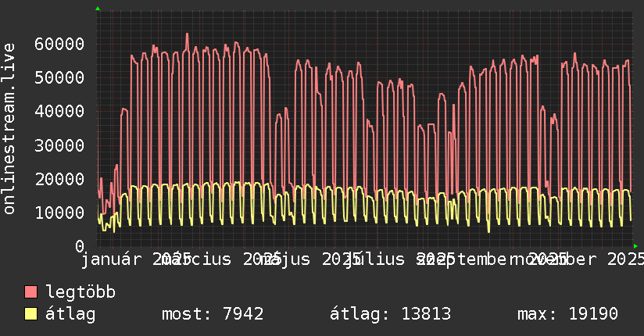
Task: Click the red legtöbb legend swatch
Action: 30,293
